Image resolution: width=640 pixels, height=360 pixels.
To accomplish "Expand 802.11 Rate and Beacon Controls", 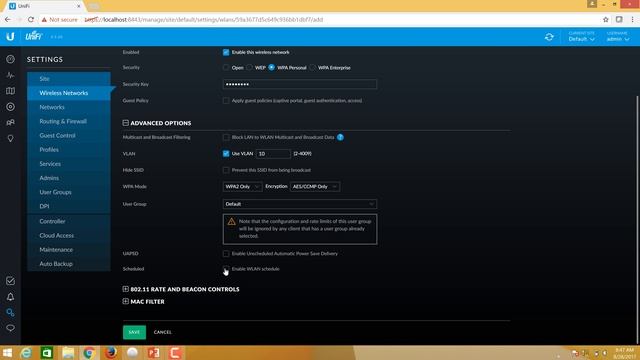I will pos(126,289).
